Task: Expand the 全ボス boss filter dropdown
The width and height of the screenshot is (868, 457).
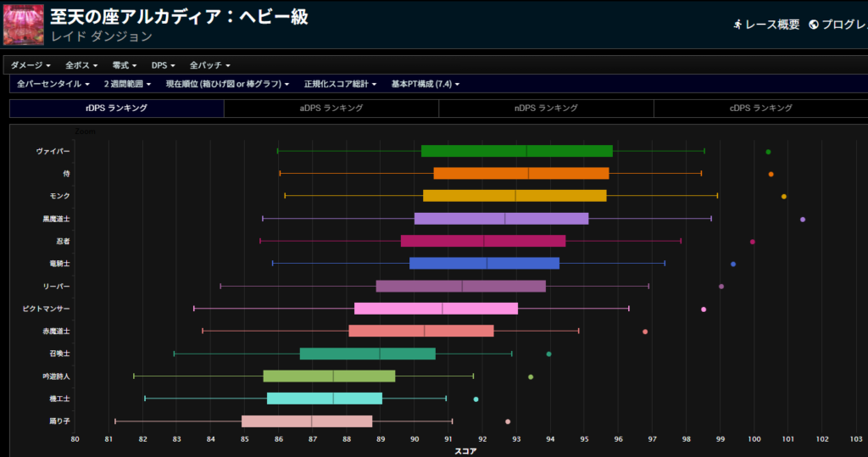Action: tap(81, 65)
